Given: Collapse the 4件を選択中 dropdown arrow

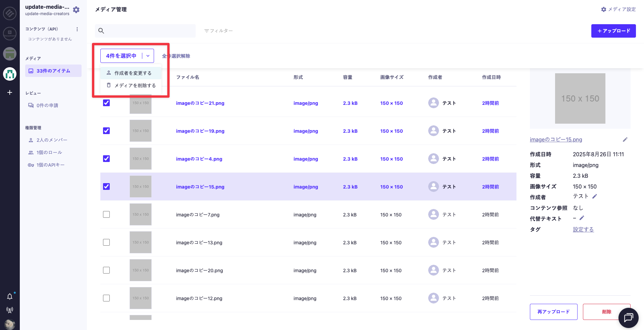Looking at the screenshot, I should 148,56.
